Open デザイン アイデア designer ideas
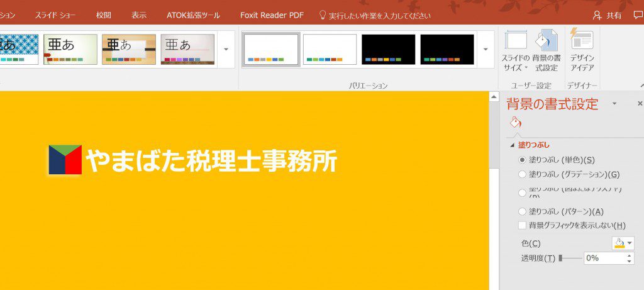 (582, 51)
